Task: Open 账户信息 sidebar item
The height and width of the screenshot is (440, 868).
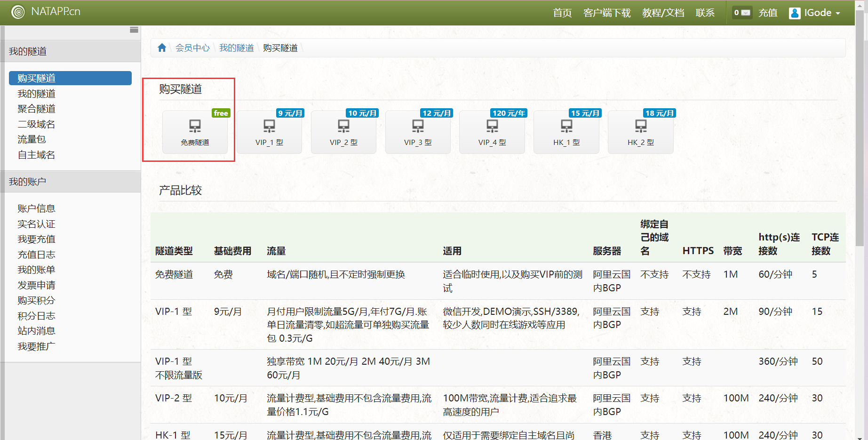Action: [37, 208]
